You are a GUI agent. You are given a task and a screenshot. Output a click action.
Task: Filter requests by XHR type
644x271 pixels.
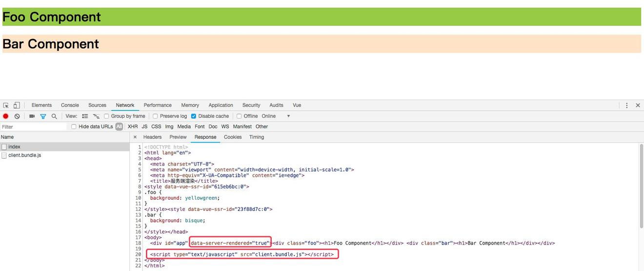[133, 127]
